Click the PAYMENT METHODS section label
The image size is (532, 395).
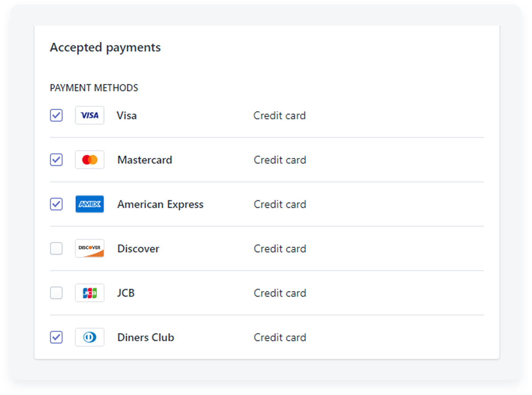(x=94, y=88)
